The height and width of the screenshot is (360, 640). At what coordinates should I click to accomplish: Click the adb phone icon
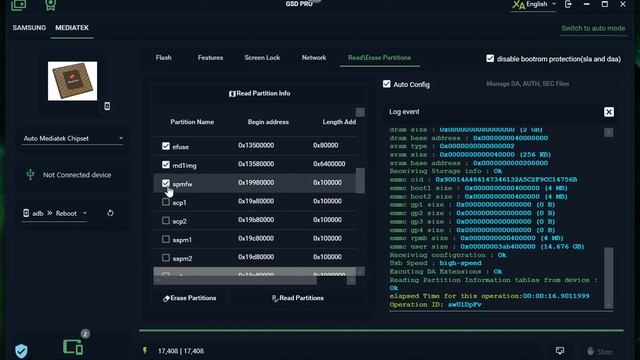[26, 213]
